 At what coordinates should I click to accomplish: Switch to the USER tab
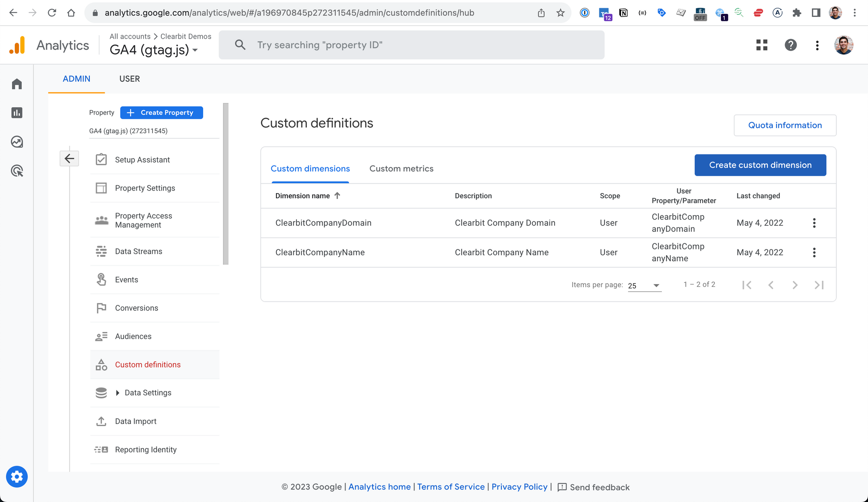(129, 79)
